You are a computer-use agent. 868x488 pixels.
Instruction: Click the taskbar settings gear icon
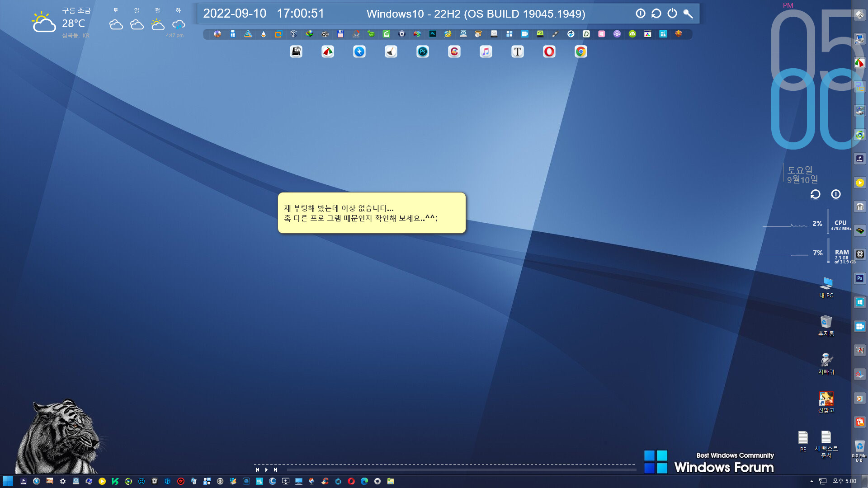point(63,481)
